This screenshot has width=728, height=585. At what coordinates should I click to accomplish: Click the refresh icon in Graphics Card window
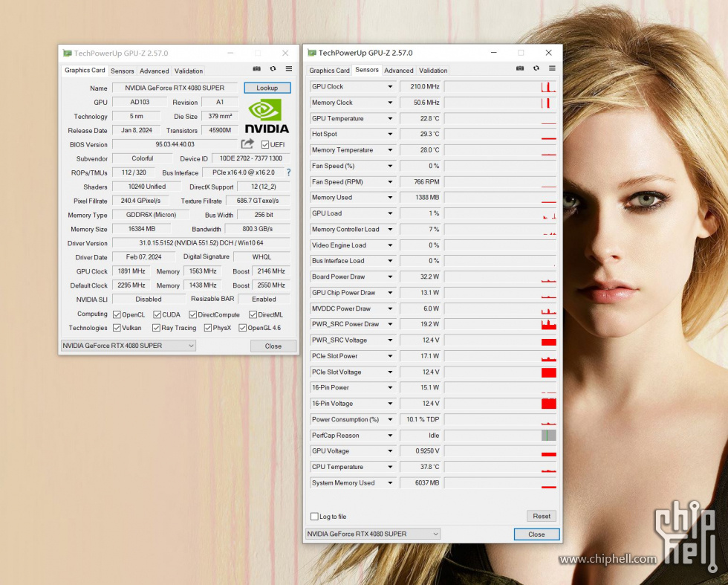[273, 69]
